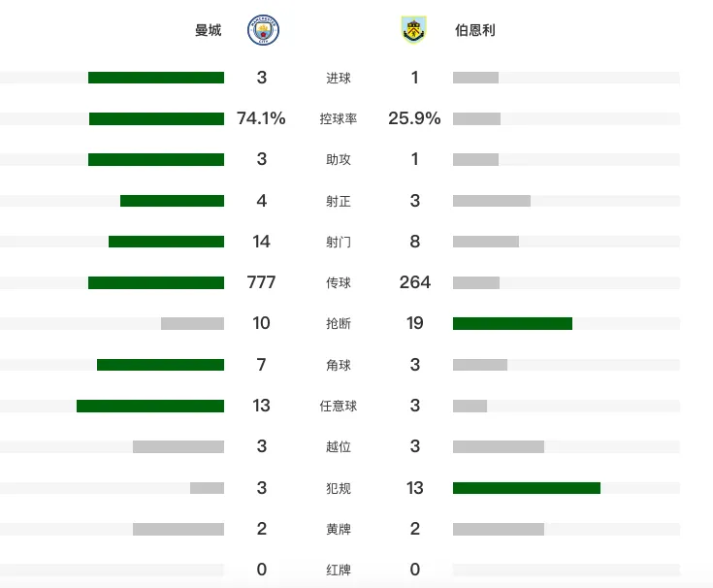The image size is (713, 588).
Task: Click the Burnley club crest
Action: 414,29
